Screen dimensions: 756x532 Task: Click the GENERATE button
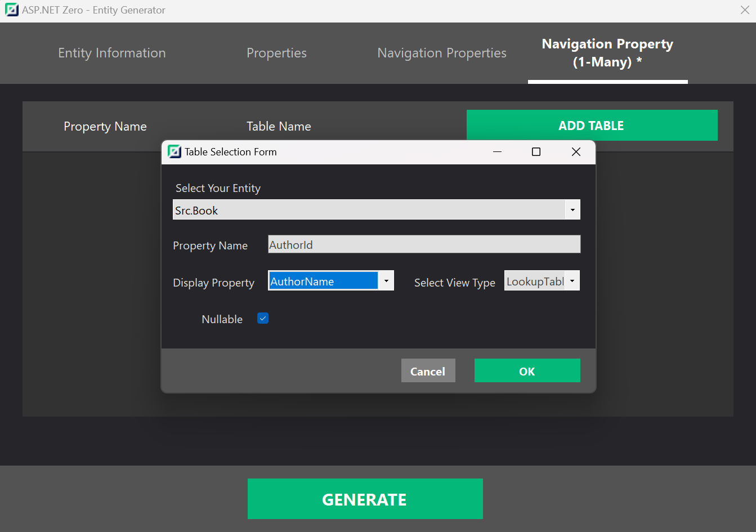365,499
